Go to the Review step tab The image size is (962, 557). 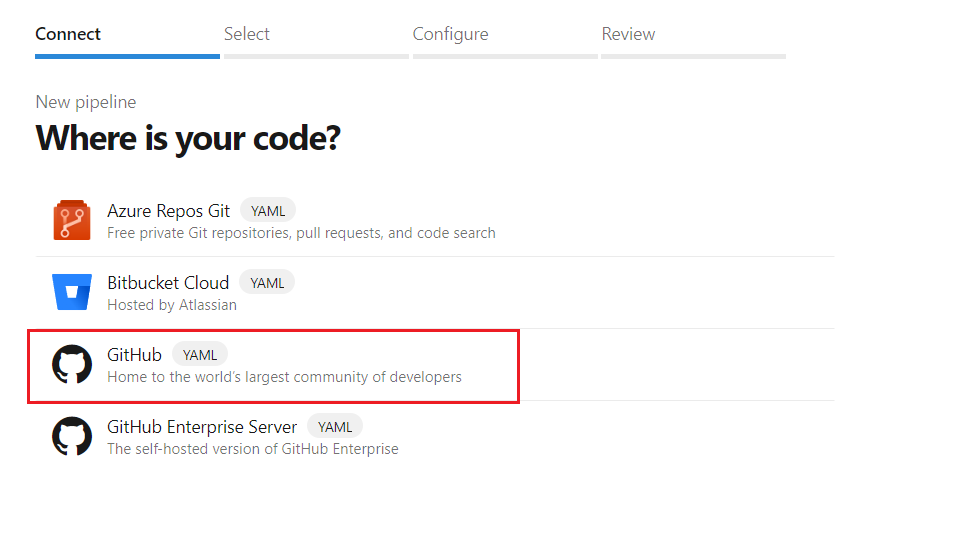coord(693,40)
